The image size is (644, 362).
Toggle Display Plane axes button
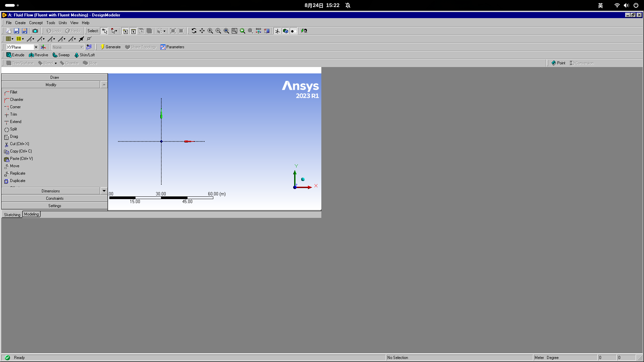[277, 31]
